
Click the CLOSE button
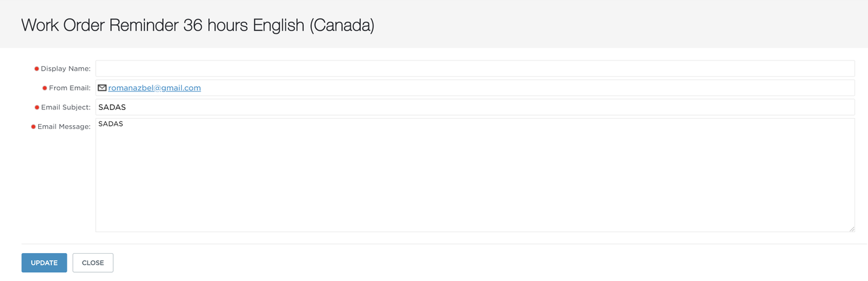pyautogui.click(x=93, y=263)
